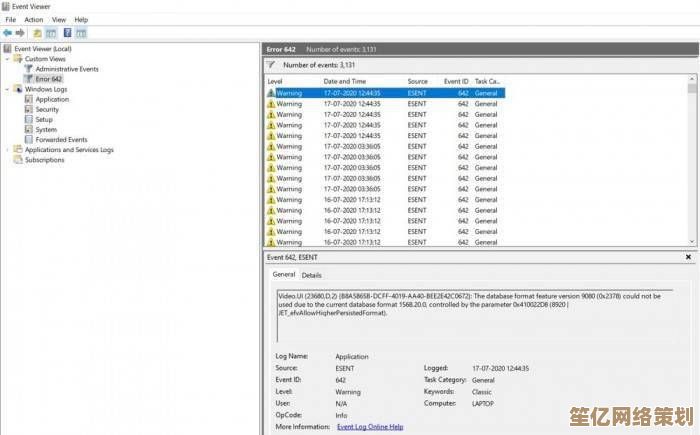Click the Security log icon
The height and width of the screenshot is (435, 700).
pos(29,109)
